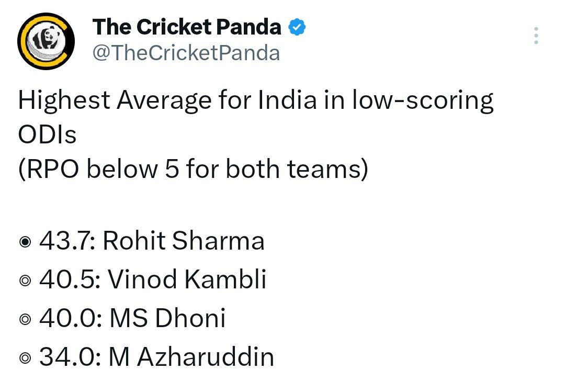Select the filled bullet beside Rohit Sharma

[25, 242]
